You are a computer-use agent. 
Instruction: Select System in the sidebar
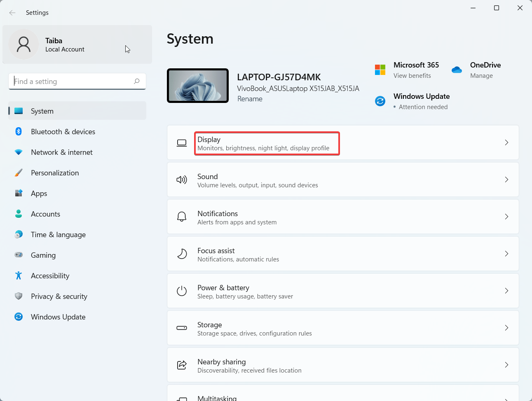point(77,111)
